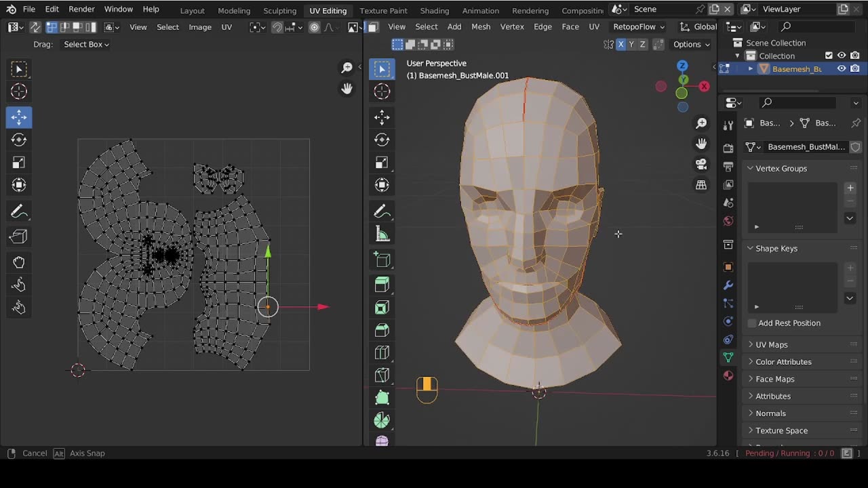Add a new vertex group plus button
Screen dimensions: 868x488
[x=850, y=188]
